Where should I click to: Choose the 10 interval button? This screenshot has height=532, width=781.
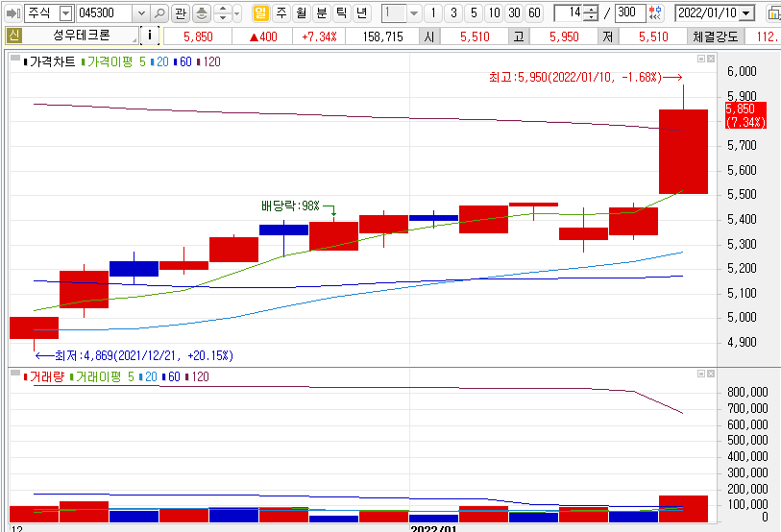pos(494,12)
